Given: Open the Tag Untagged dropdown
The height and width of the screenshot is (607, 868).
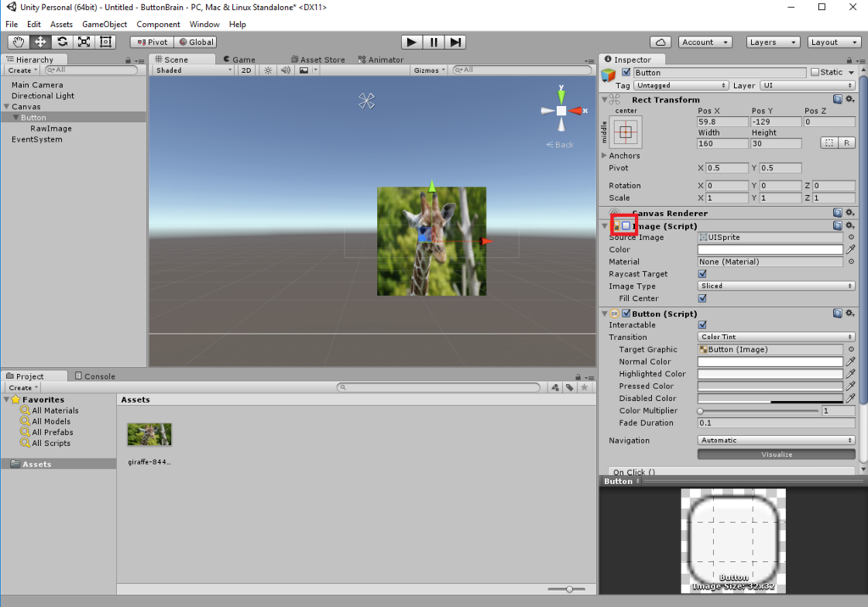Looking at the screenshot, I should pos(681,86).
